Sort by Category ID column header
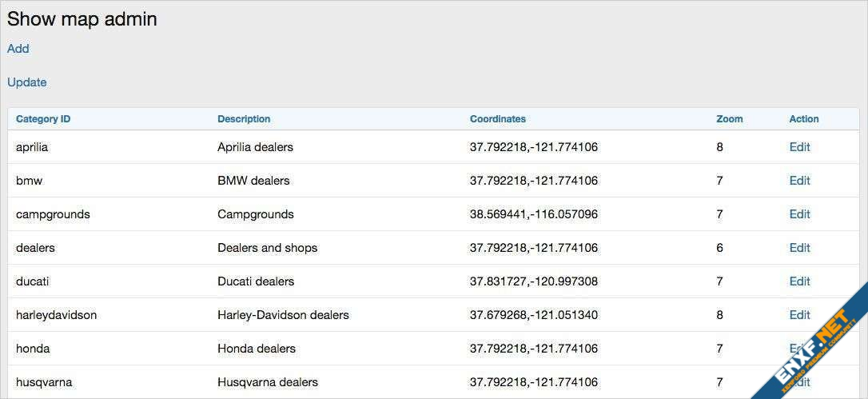Screen dimensions: 868x399 point(43,119)
